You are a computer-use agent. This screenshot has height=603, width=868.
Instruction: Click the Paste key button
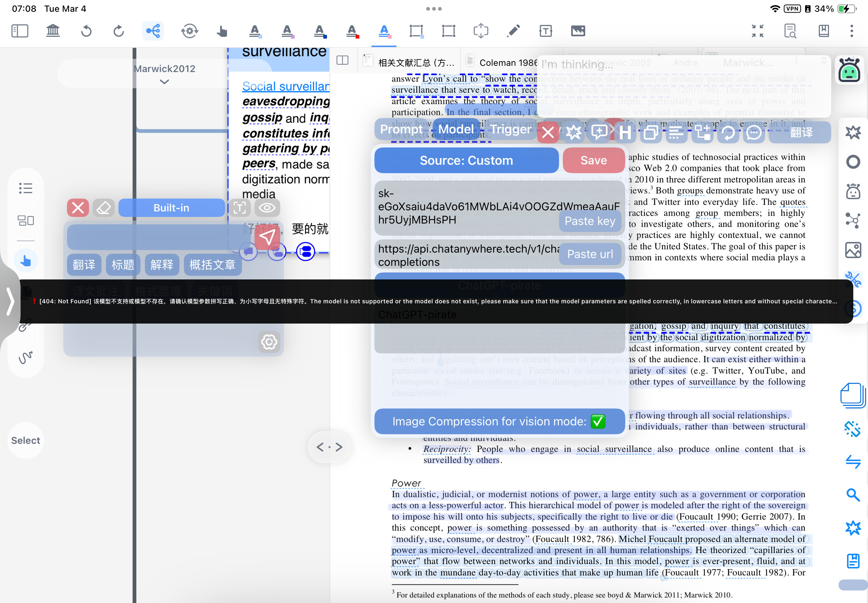[590, 221]
